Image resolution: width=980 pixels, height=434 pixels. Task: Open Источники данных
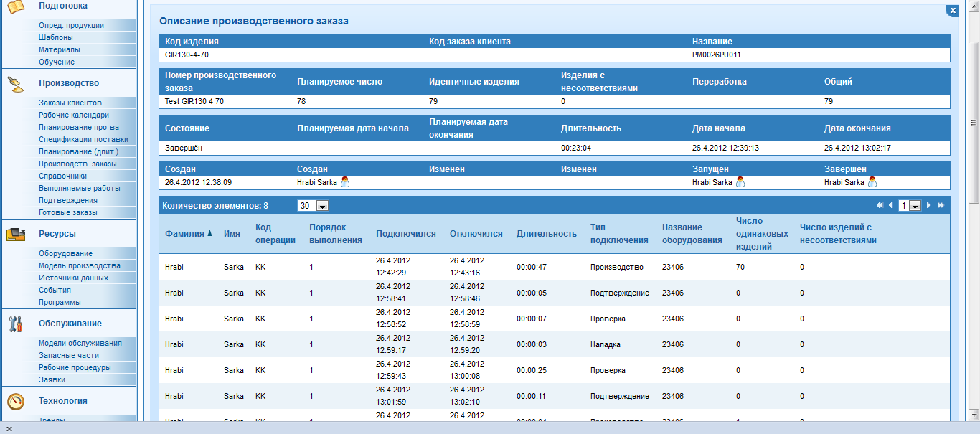pos(74,278)
